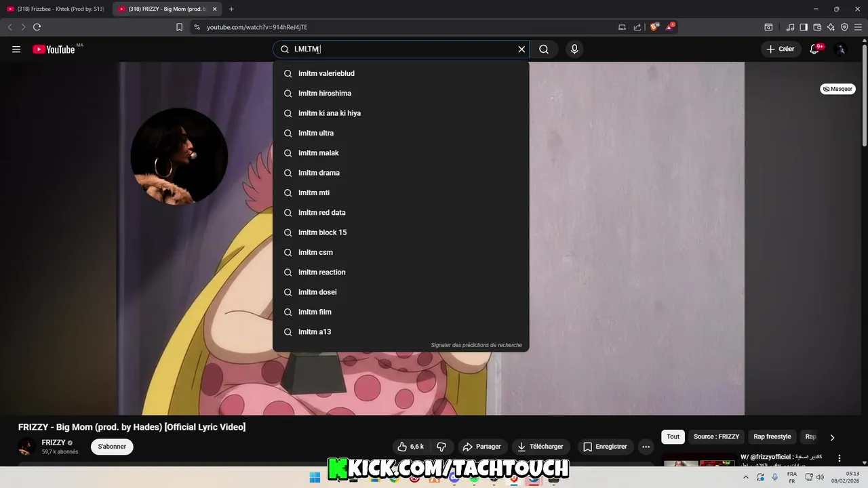Save the video with Enregistrer
Image resolution: width=868 pixels, height=488 pixels.
[x=605, y=447]
